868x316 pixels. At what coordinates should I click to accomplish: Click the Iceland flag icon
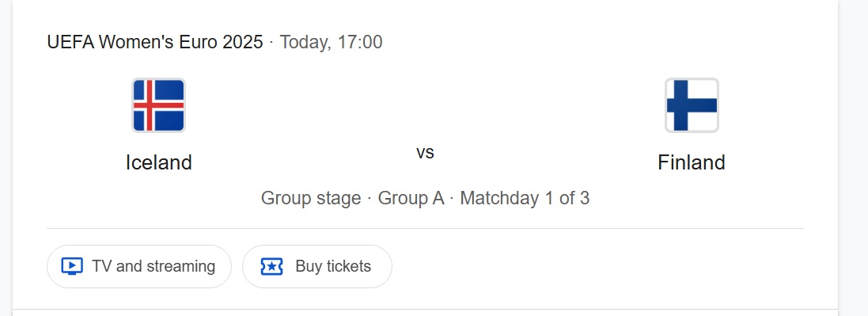(x=158, y=105)
